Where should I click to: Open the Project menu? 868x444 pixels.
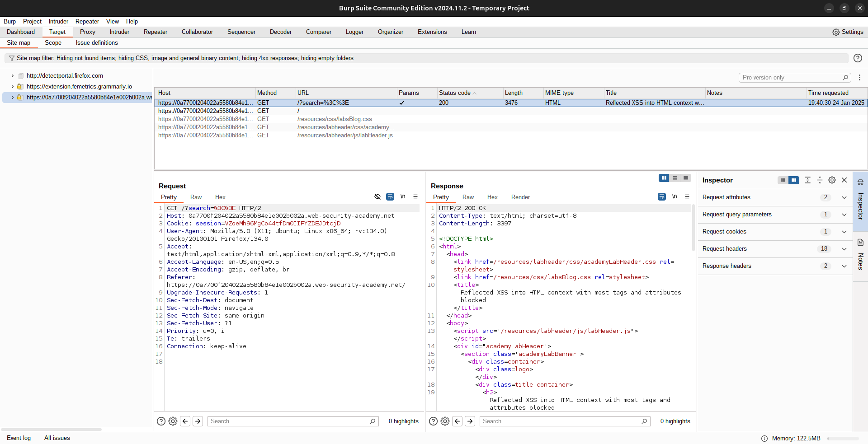[x=32, y=22]
